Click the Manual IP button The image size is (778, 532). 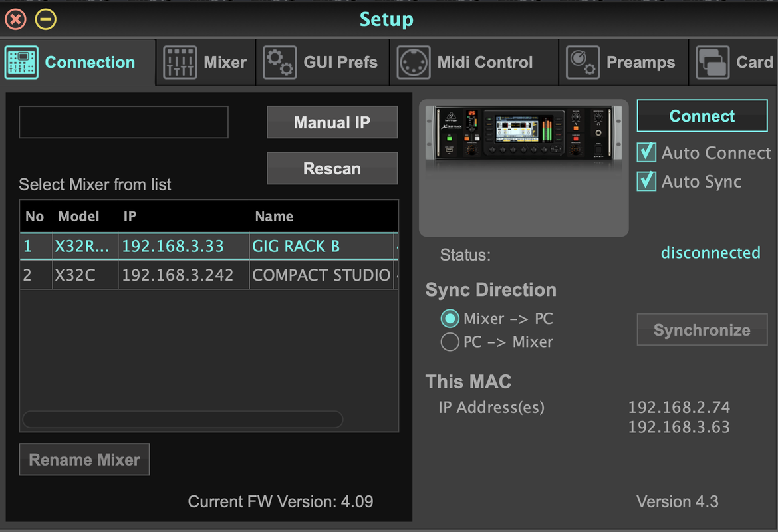(332, 122)
